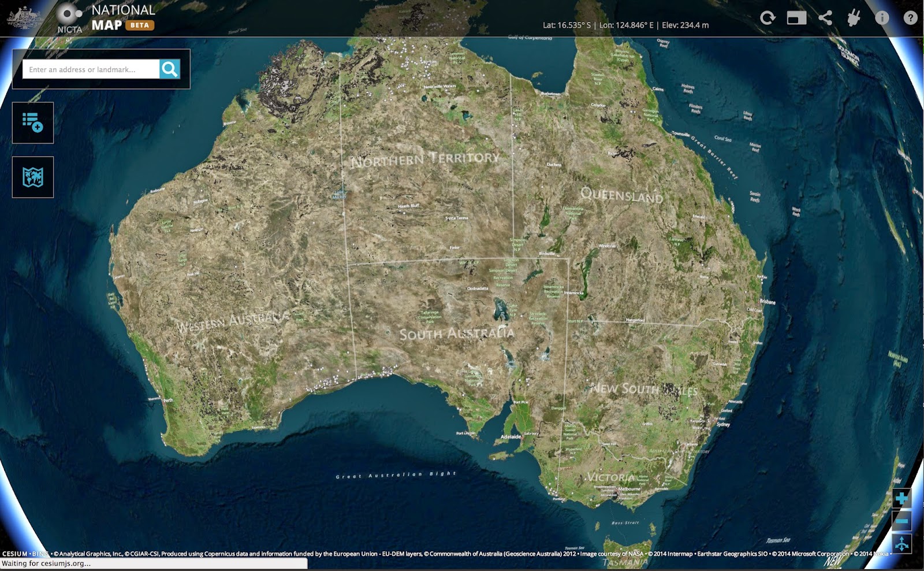Zoom out with the minus button
This screenshot has width=924, height=571.
902,521
